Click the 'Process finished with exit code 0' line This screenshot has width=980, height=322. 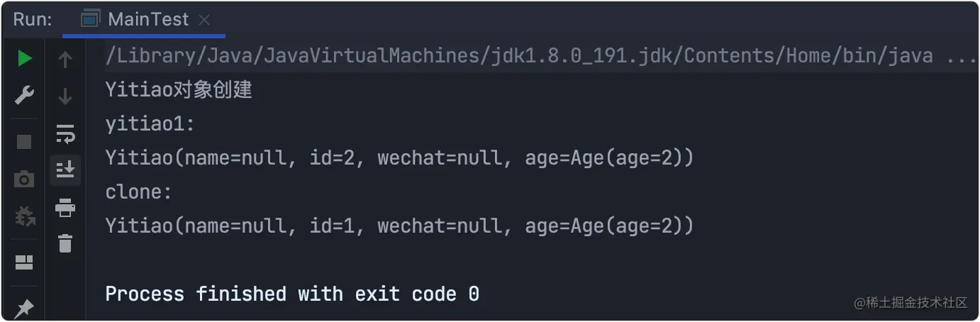pyautogui.click(x=292, y=294)
